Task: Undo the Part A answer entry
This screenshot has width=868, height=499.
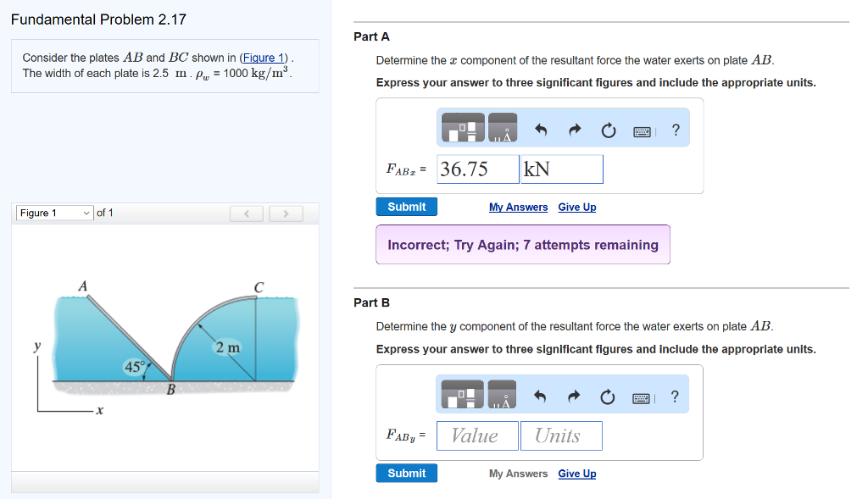Action: (541, 127)
